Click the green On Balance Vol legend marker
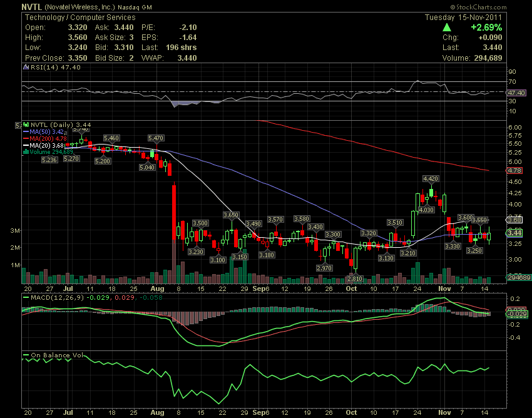Screen dimensions: 532x418 point(26,355)
